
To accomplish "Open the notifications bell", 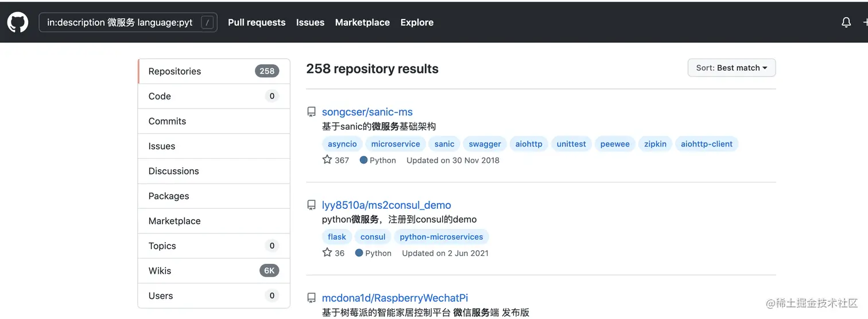I will point(846,22).
